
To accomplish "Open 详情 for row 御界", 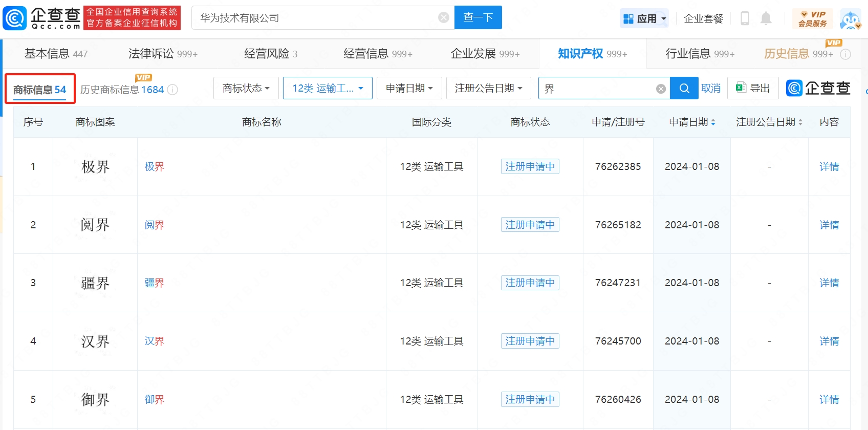I will coord(829,399).
